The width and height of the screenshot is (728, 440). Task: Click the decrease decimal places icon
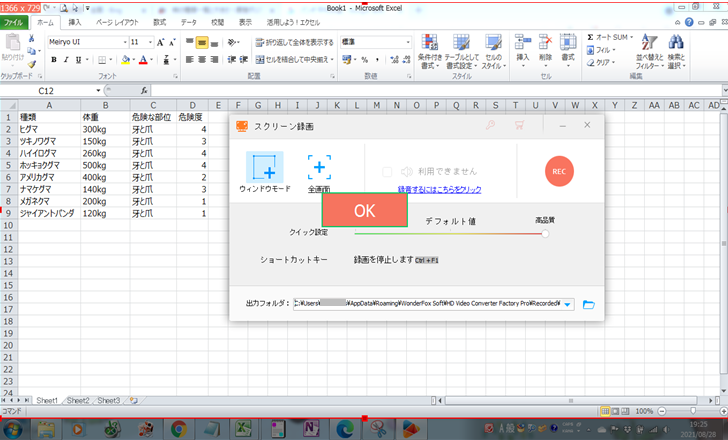click(406, 59)
